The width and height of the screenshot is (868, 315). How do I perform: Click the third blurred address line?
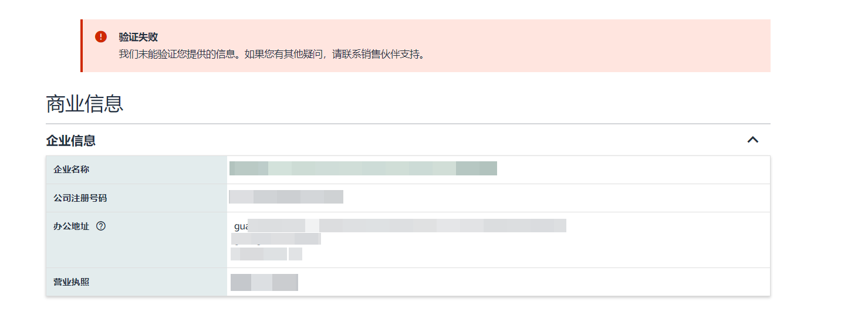[x=266, y=254]
